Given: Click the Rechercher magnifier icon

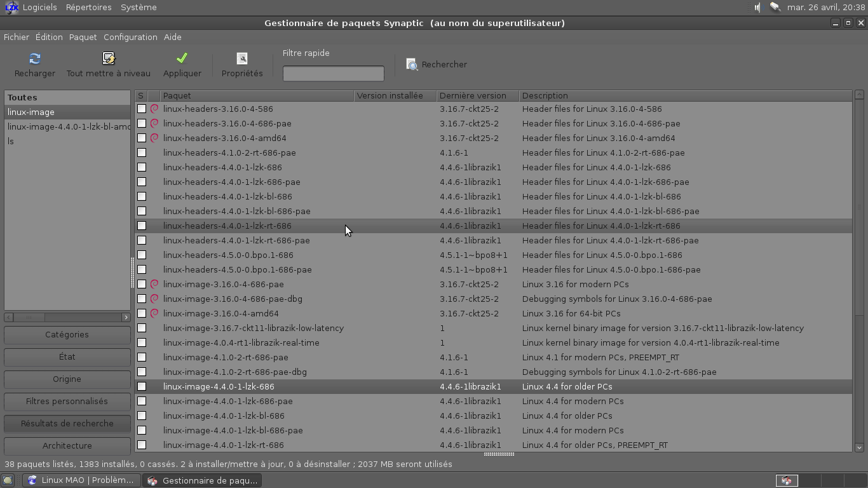Looking at the screenshot, I should (x=412, y=65).
